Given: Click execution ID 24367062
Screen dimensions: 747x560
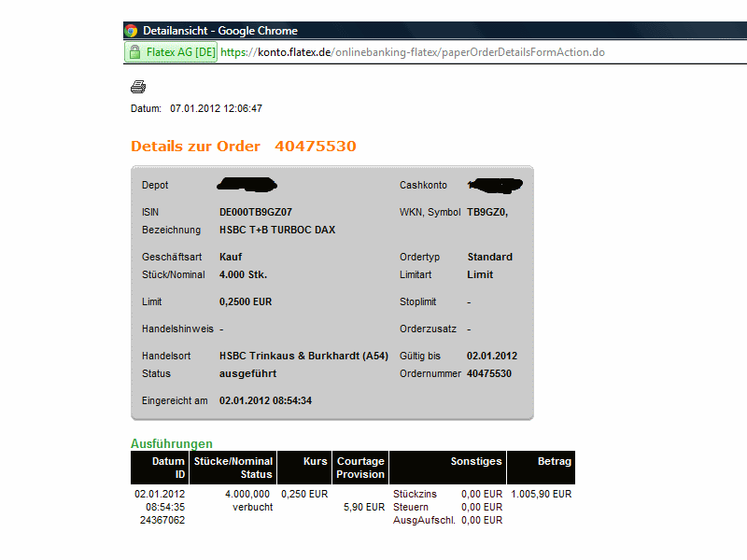Looking at the screenshot, I should click(x=162, y=520).
